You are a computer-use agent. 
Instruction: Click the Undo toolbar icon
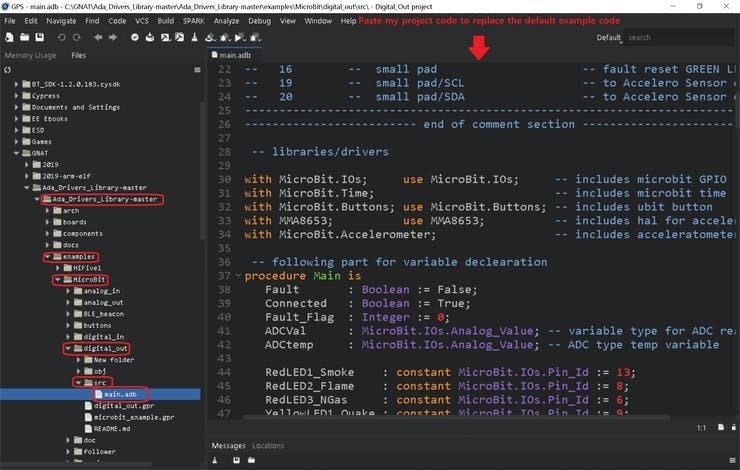point(61,37)
